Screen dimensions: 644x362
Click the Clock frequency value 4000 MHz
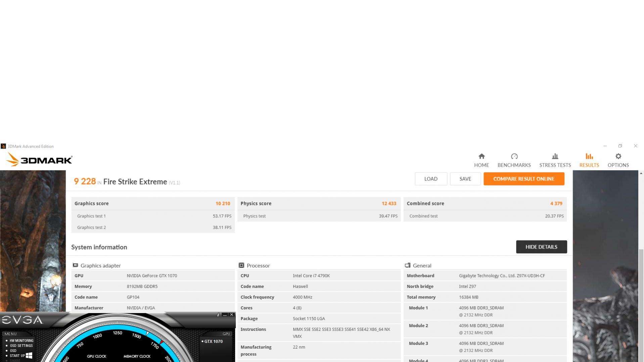pos(302,297)
